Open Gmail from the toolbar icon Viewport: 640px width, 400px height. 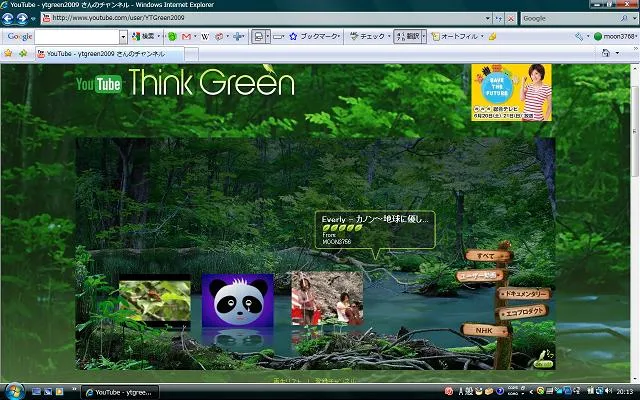tap(186, 37)
